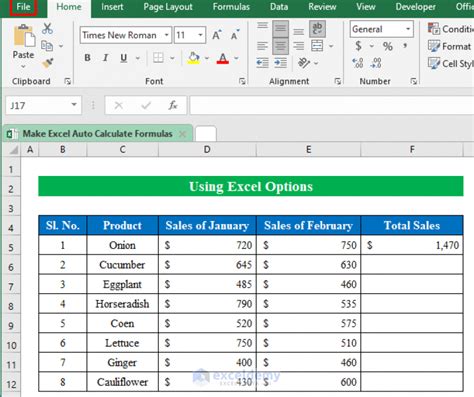Image resolution: width=474 pixels, height=397 pixels.
Task: Select the Total Sales cell showing 1,470
Action: click(x=412, y=245)
